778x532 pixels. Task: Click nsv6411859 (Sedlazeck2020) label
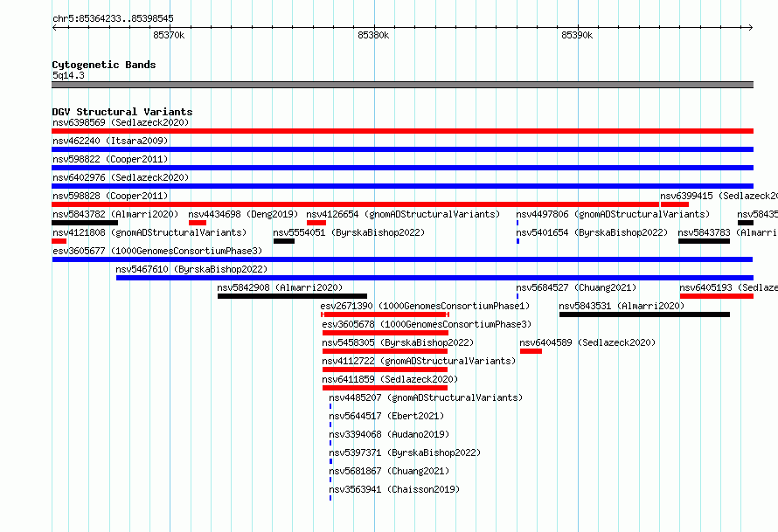pos(390,379)
